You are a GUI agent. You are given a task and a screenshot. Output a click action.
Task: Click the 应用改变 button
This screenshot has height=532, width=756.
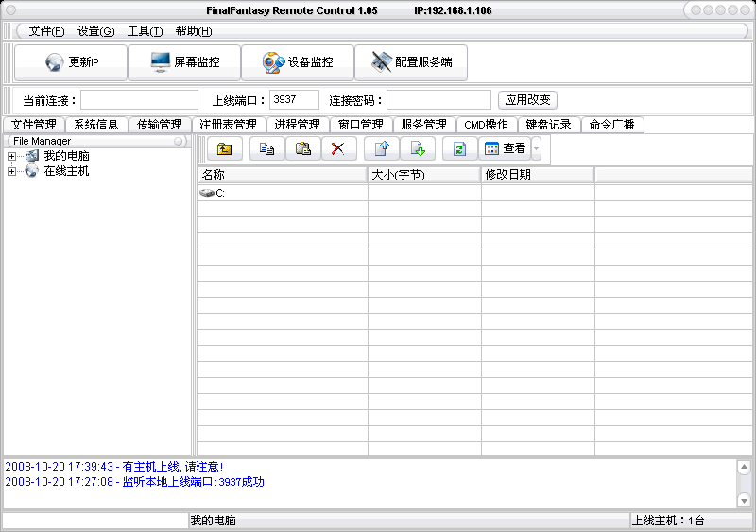click(527, 100)
